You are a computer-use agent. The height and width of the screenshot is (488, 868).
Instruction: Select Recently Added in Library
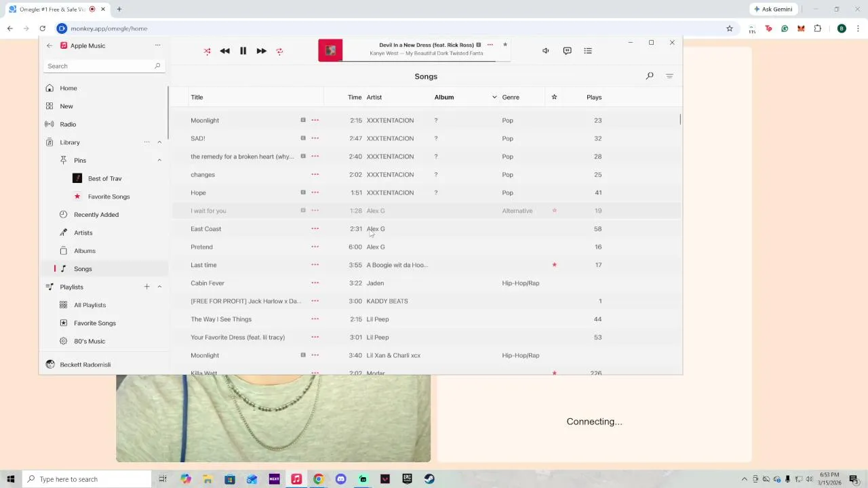[x=96, y=215]
